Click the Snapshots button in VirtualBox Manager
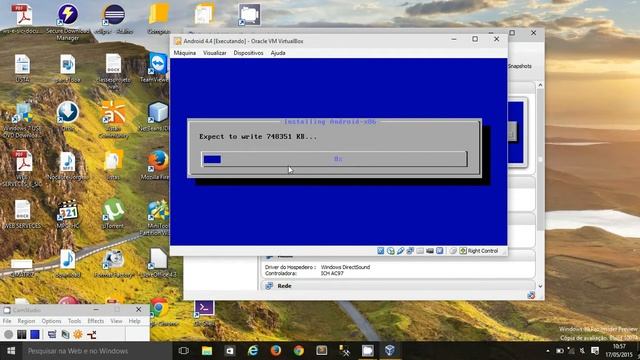640x360 pixels. 520,66
